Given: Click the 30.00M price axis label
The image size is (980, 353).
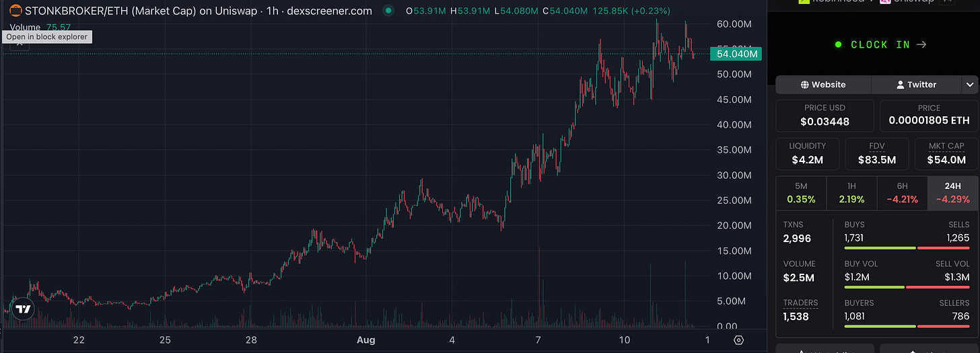Looking at the screenshot, I should (736, 175).
